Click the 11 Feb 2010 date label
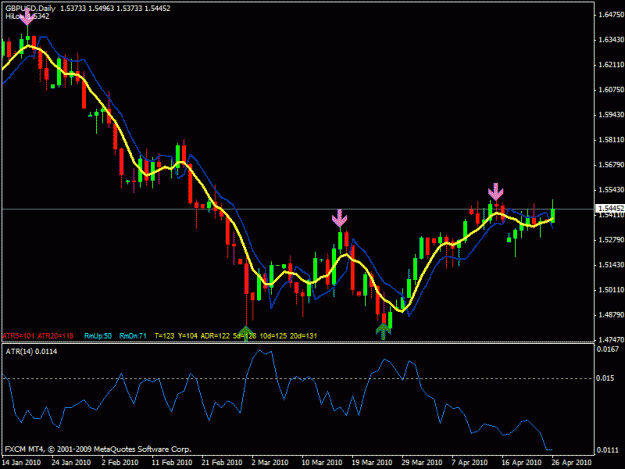625x469 pixels. pos(172,463)
